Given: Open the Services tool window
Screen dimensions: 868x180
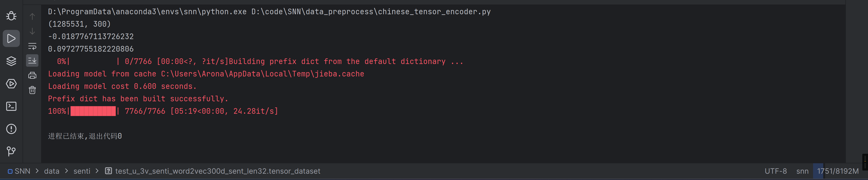Looking at the screenshot, I should coord(11,84).
